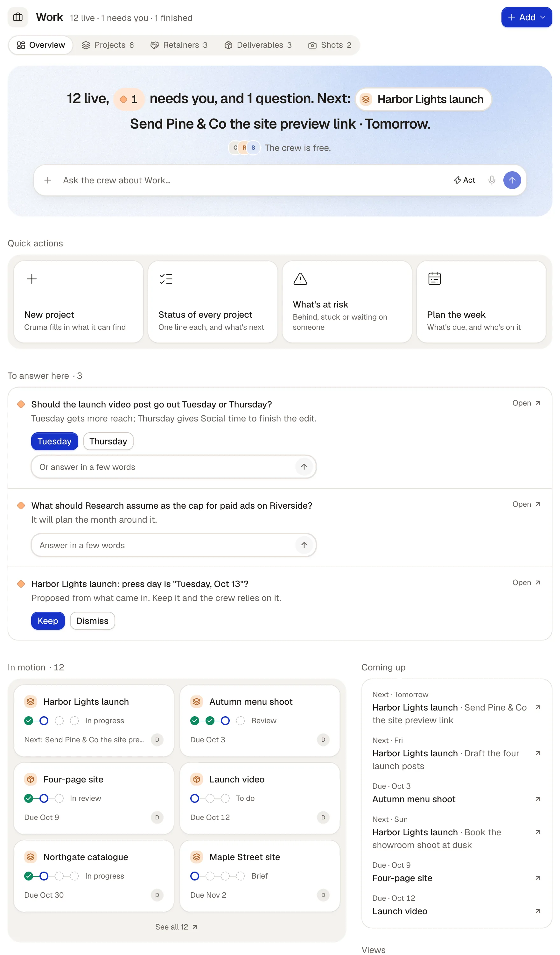The height and width of the screenshot is (955, 560).
Task: Click the crew avatars next to 'The crew is free'
Action: (244, 148)
